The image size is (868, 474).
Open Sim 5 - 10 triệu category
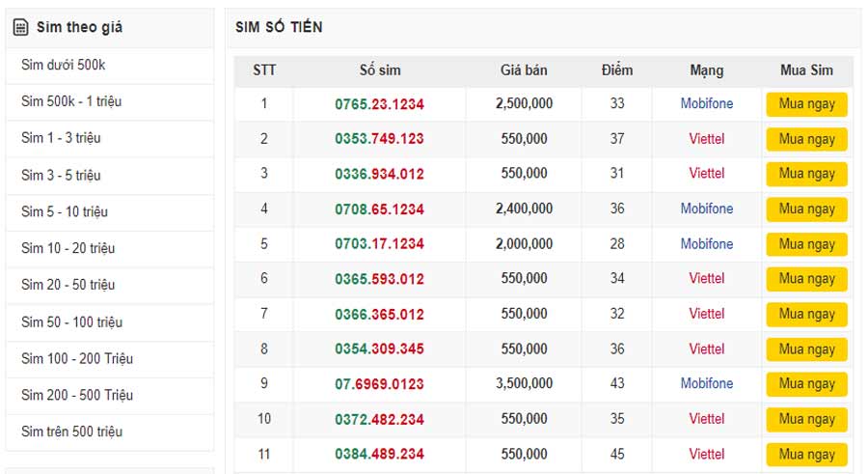pos(65,211)
